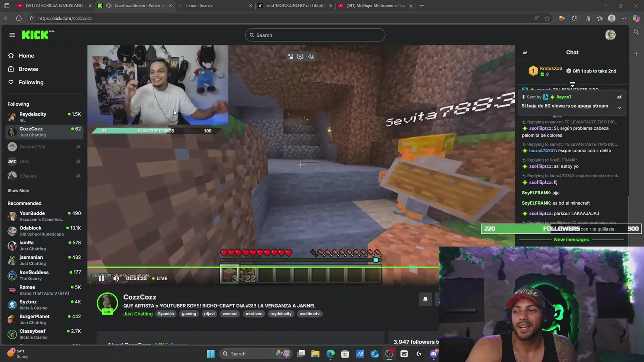Open Windows Start menu

tap(211, 354)
